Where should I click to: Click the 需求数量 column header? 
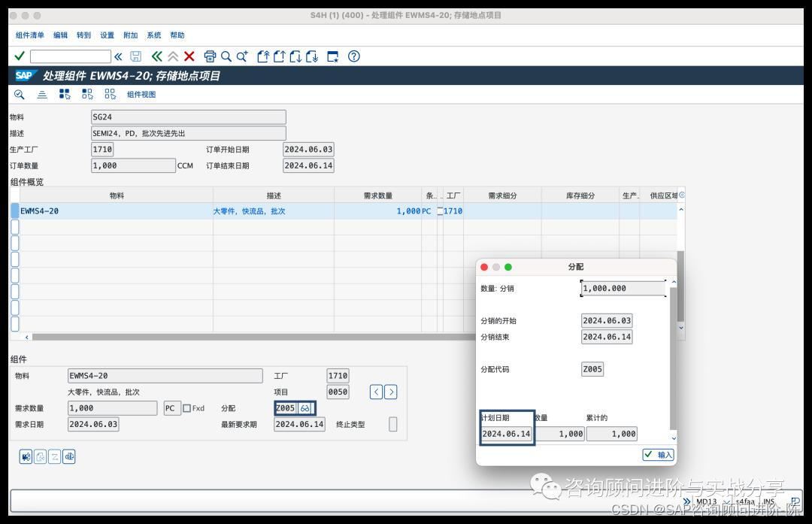tap(378, 195)
